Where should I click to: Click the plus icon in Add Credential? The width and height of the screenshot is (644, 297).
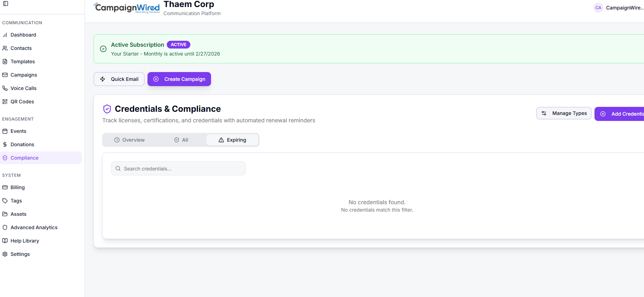[603, 114]
